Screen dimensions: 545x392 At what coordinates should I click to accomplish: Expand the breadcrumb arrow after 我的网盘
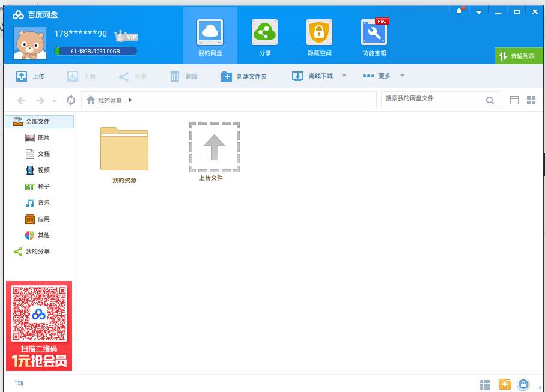point(130,100)
